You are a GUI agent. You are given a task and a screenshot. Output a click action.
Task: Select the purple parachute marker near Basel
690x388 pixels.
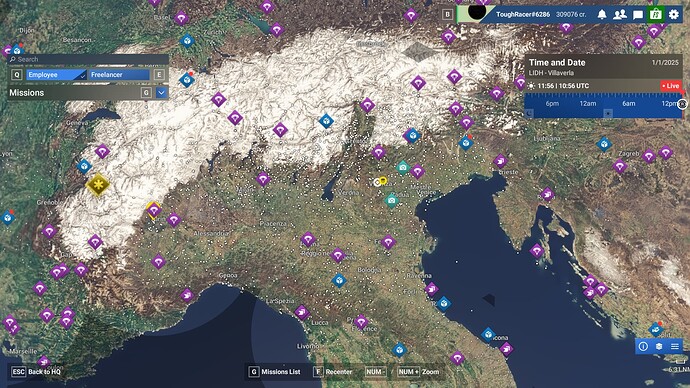coord(181,18)
